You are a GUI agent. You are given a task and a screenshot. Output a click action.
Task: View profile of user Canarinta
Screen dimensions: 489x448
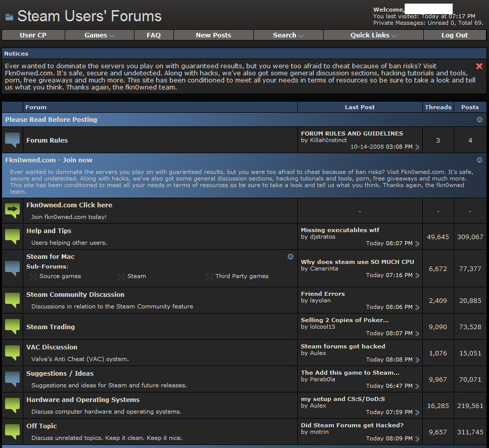coord(324,268)
